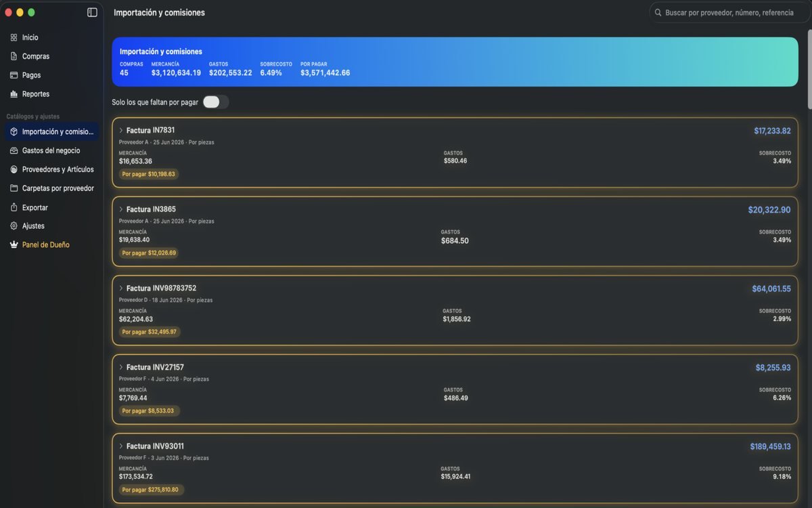Click the Proveedores y Artículos icon

click(x=14, y=169)
